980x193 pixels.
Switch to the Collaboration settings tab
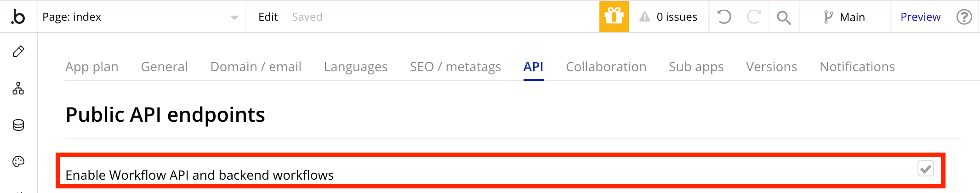pyautogui.click(x=606, y=67)
